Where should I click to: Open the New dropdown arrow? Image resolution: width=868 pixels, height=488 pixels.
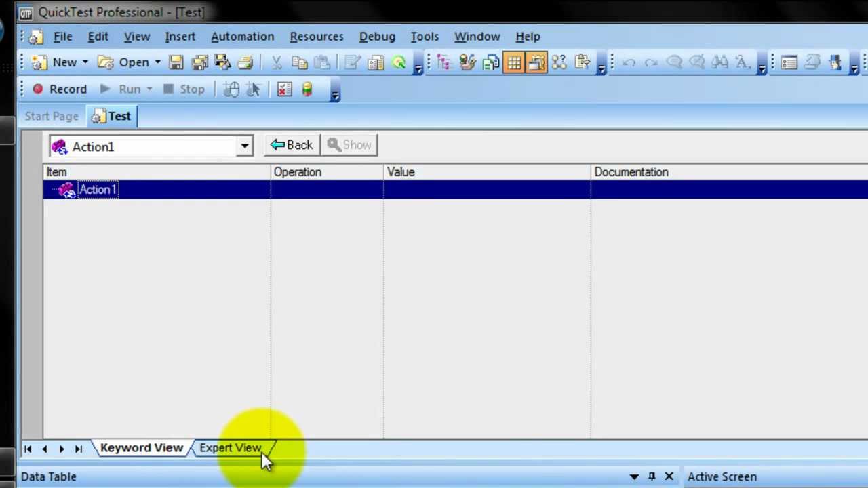pyautogui.click(x=85, y=62)
